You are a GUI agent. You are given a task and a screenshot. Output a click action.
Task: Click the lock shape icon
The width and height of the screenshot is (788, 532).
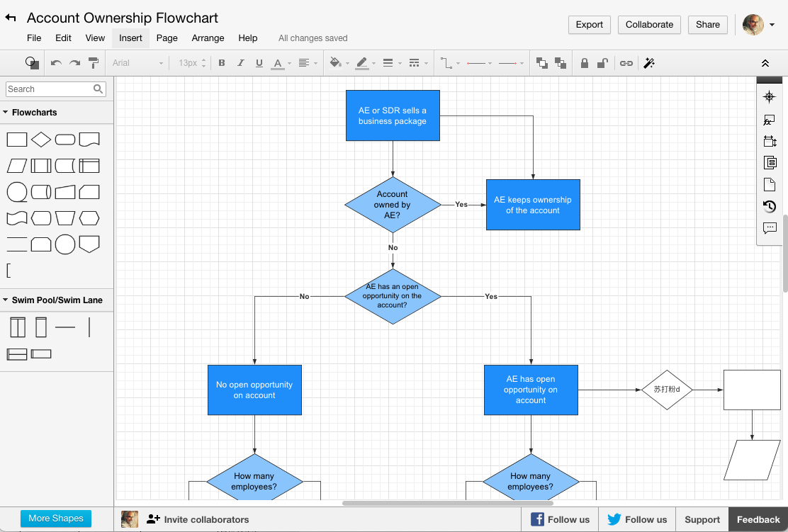[x=584, y=63]
